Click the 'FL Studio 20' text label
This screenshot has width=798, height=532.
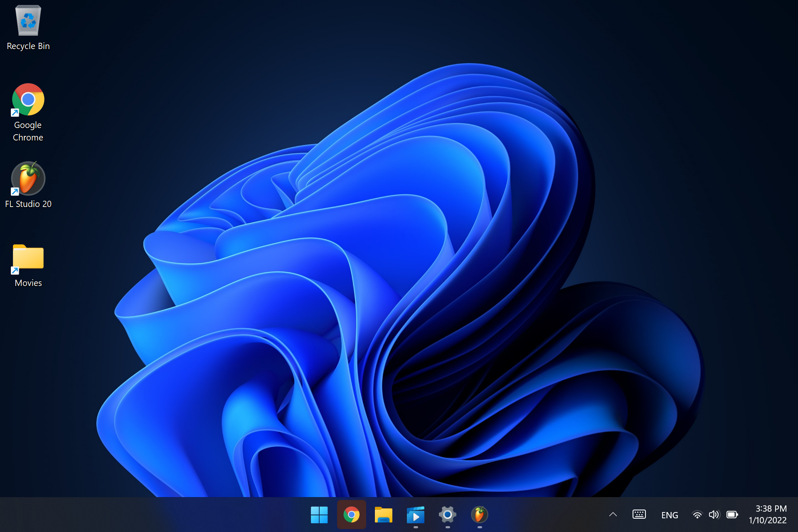click(x=28, y=204)
